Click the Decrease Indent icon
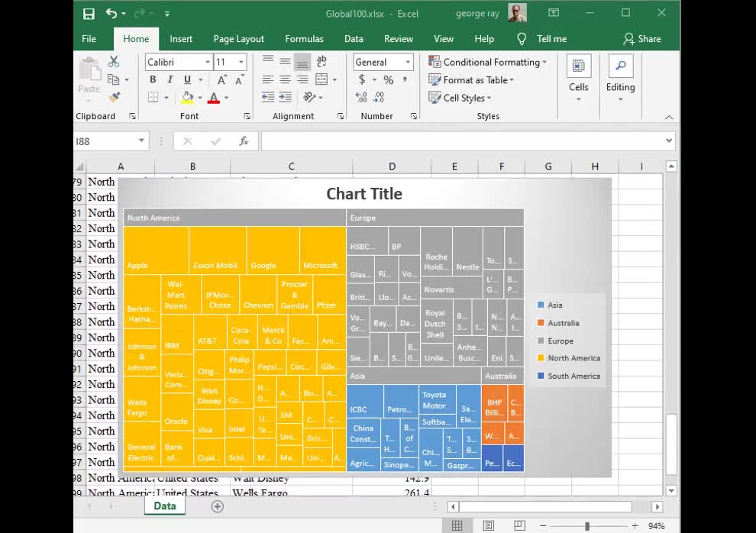The image size is (756, 533). (268, 97)
